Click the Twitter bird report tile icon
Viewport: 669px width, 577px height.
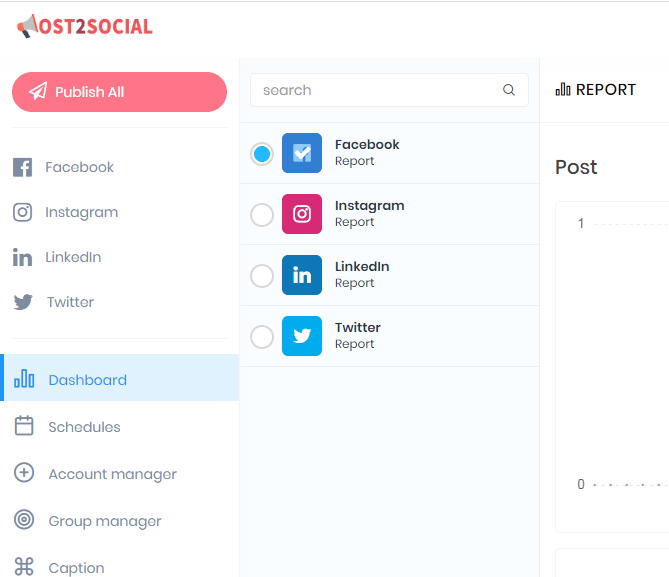click(302, 336)
